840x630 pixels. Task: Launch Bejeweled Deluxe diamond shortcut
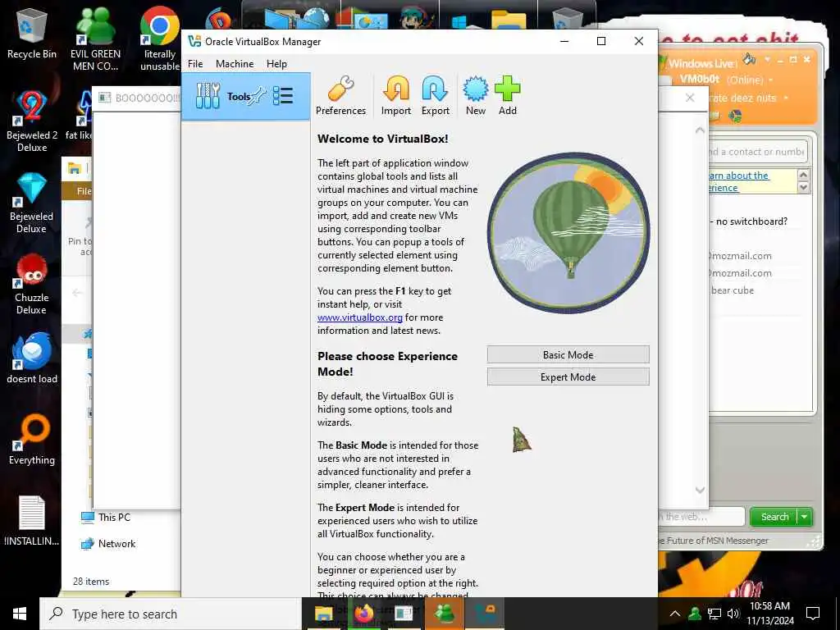point(32,203)
